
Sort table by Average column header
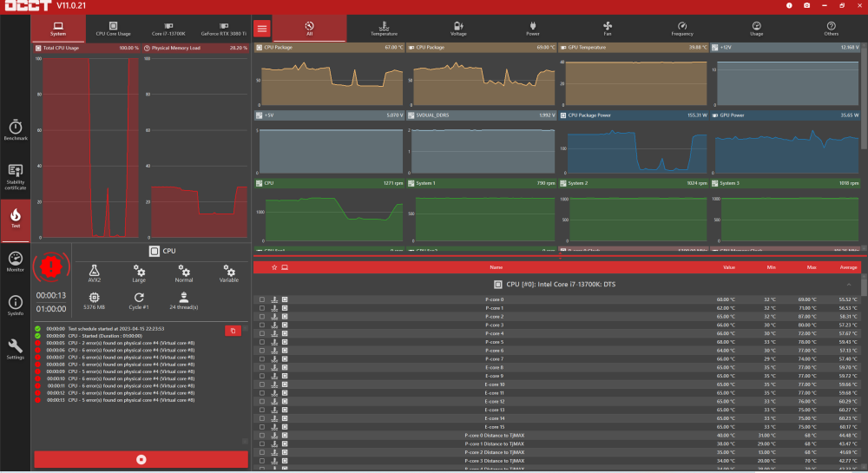[x=848, y=267]
